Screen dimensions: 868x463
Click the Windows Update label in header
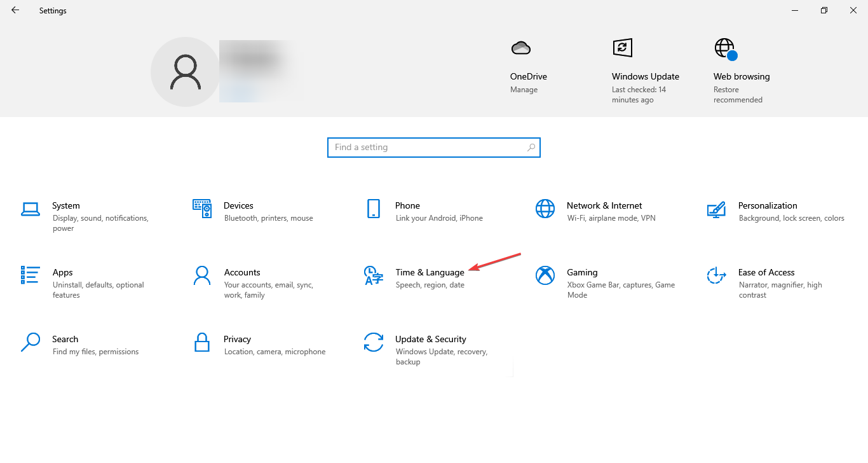[x=646, y=76]
